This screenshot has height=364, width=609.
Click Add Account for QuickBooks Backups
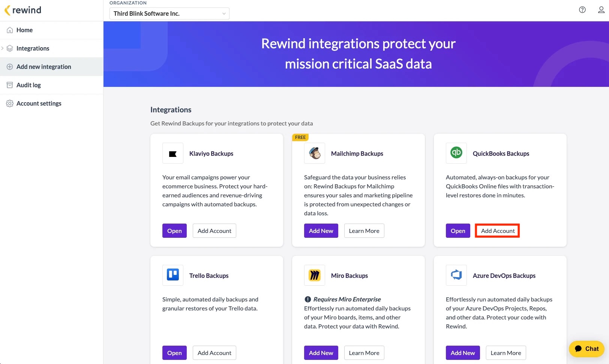(x=497, y=231)
